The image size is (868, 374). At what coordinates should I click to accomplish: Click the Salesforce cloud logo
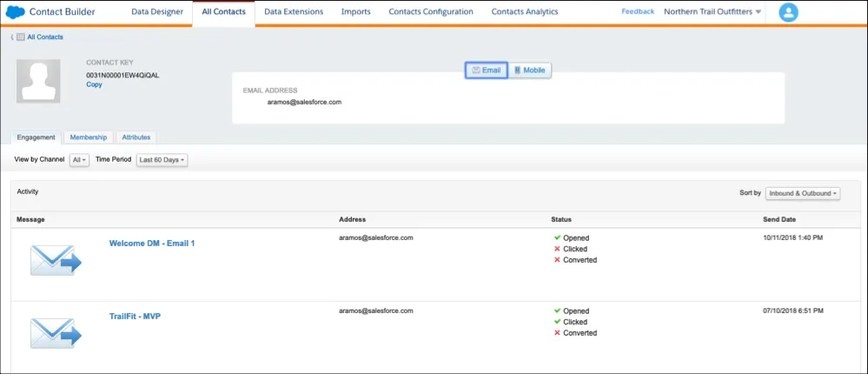(15, 11)
